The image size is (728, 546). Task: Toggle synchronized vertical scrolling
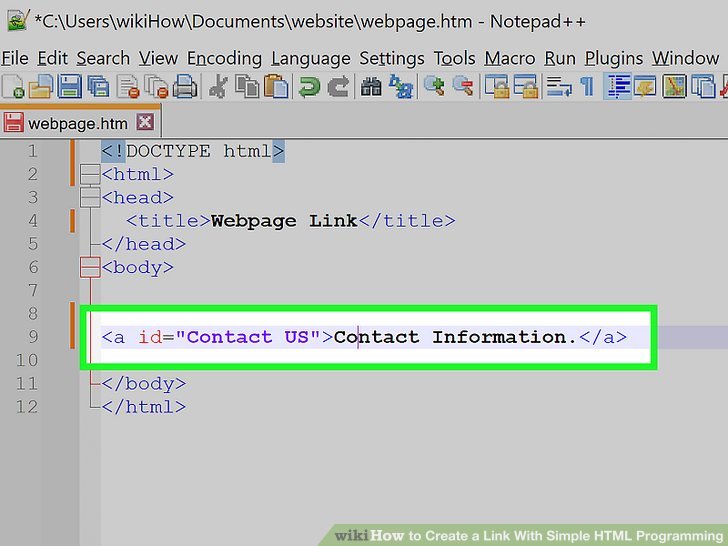click(496, 87)
